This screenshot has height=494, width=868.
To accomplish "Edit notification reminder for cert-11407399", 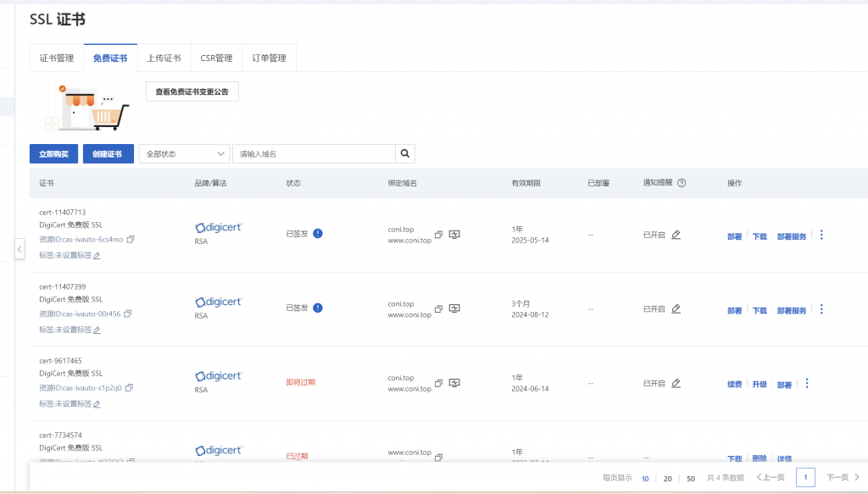I will click(x=676, y=308).
